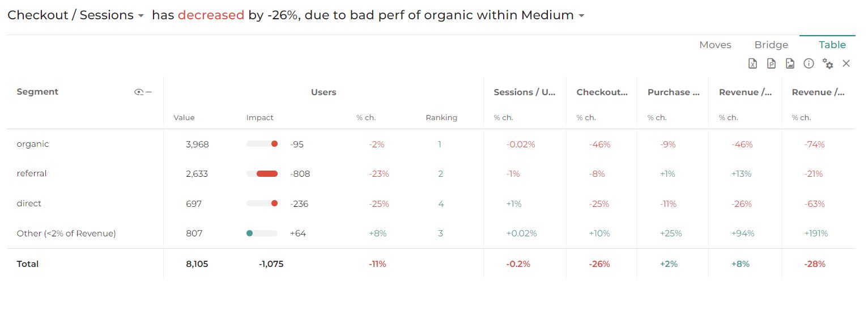The width and height of the screenshot is (868, 310).
Task: Click the Users Value column header
Action: click(x=184, y=118)
